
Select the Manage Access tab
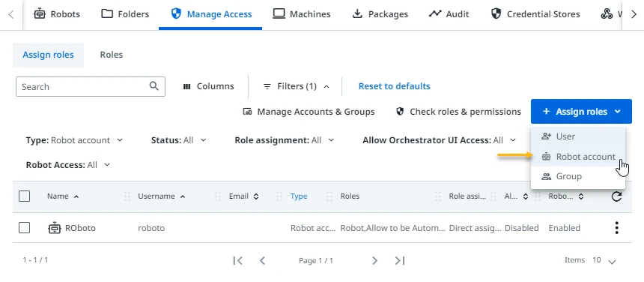point(211,14)
